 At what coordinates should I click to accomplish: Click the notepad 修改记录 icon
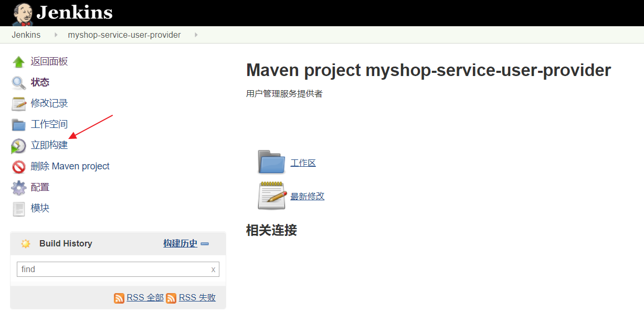[x=19, y=104]
